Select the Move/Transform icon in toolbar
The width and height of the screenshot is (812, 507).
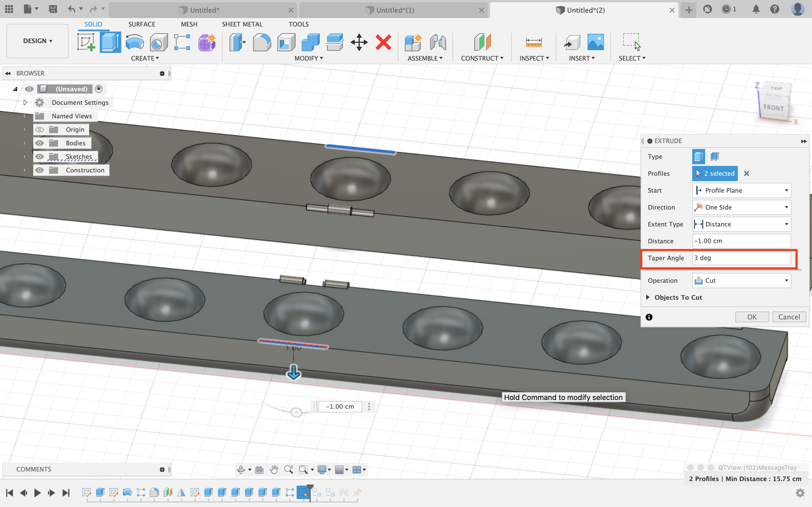[x=359, y=41]
